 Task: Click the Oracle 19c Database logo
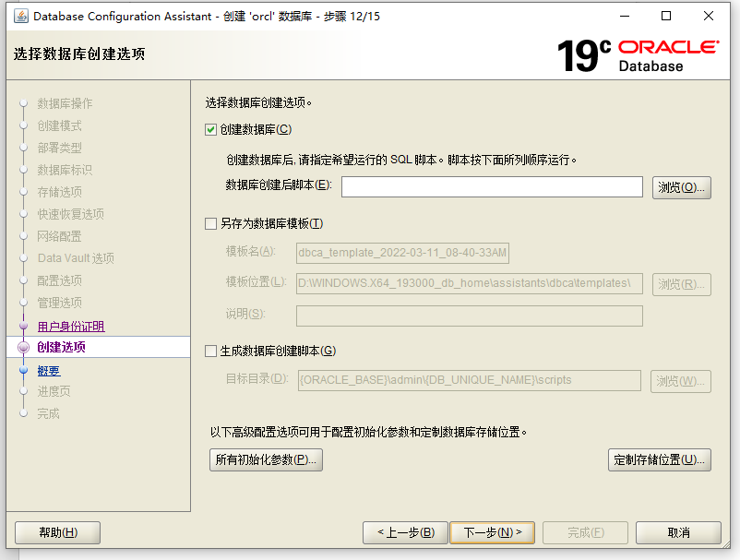pyautogui.click(x=639, y=55)
